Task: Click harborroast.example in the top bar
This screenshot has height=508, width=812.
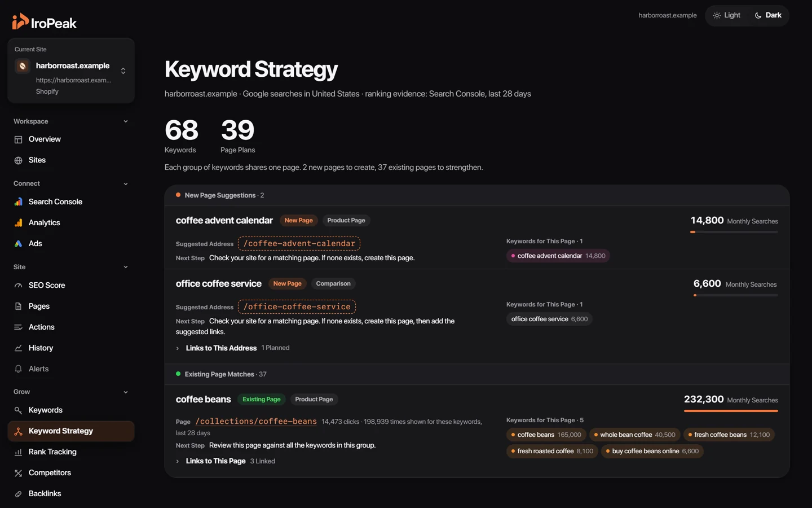Action: click(668, 15)
